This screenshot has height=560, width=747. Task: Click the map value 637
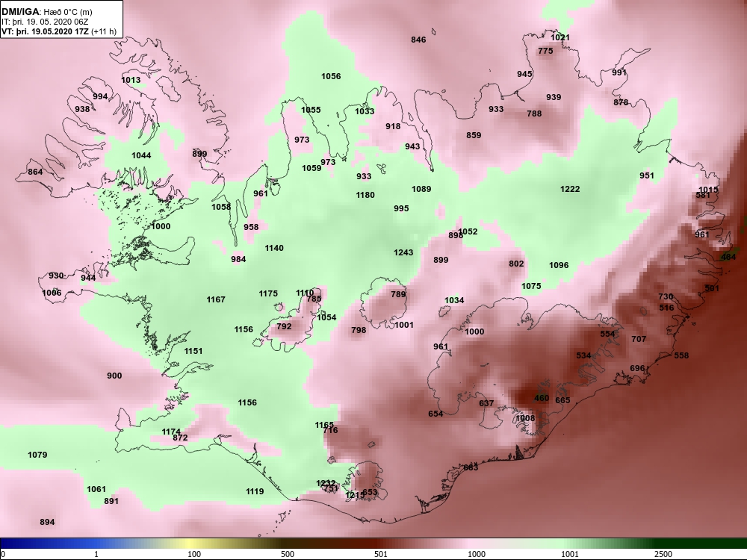(486, 403)
